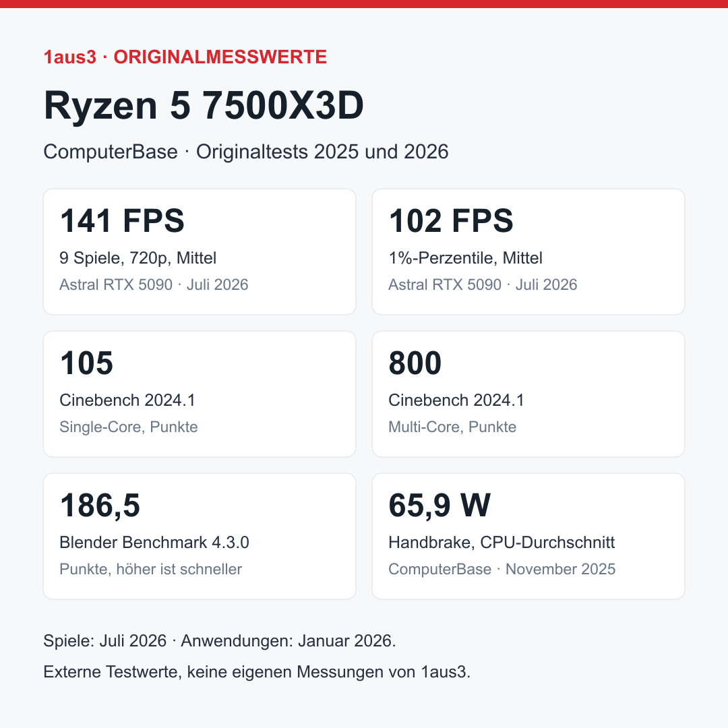
Task: Click the '105' Cinebench score
Action: point(86,363)
